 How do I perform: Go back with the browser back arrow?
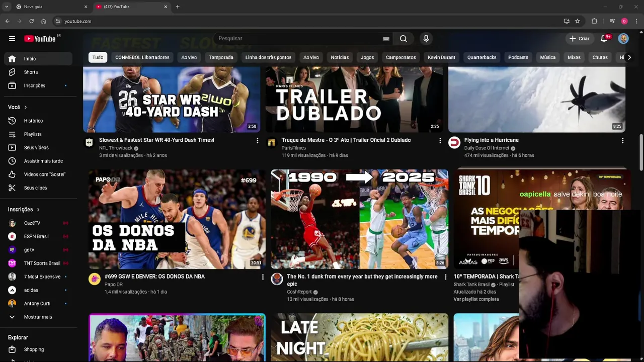[x=7, y=21]
